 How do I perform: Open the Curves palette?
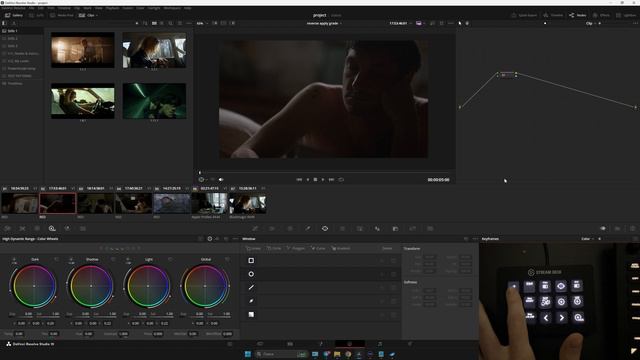[x=255, y=229]
